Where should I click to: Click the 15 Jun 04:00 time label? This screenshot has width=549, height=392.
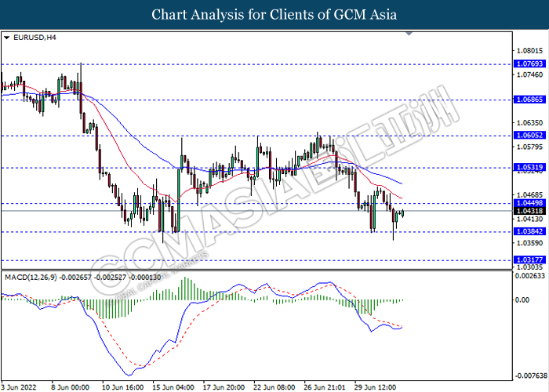point(173,387)
